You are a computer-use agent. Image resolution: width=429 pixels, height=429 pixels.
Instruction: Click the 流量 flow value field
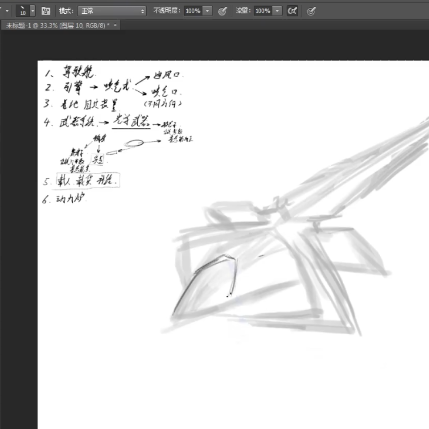[x=263, y=11]
